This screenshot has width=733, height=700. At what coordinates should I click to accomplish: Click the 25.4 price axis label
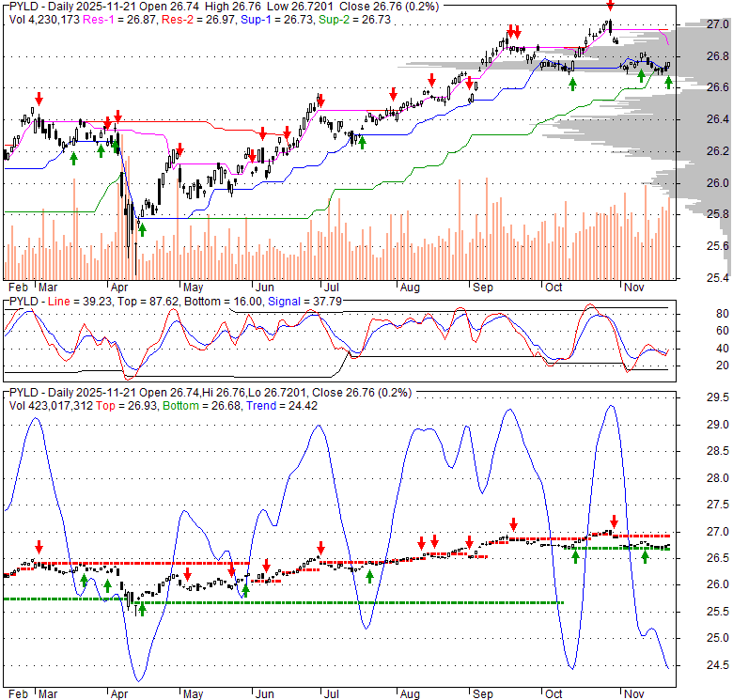(x=718, y=278)
